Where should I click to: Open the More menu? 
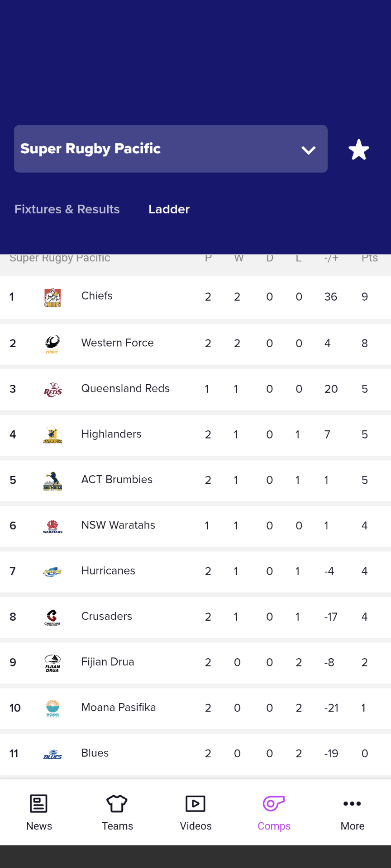(352, 812)
